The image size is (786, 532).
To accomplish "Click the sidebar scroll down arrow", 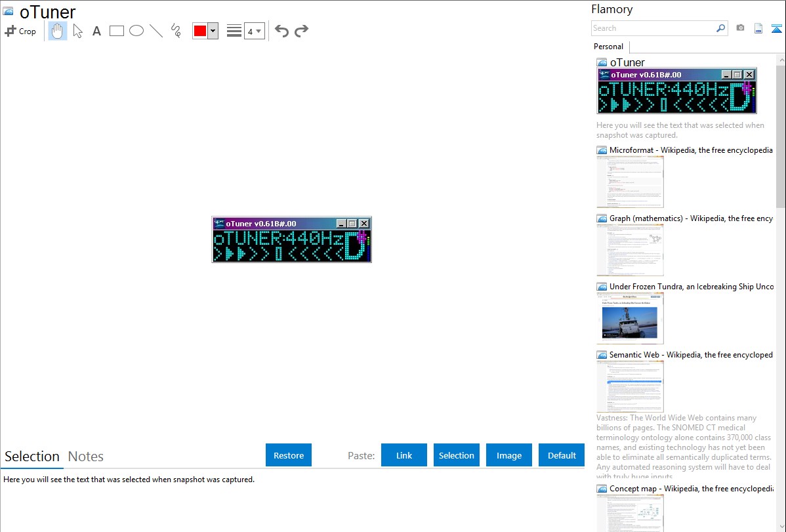I will [781, 527].
